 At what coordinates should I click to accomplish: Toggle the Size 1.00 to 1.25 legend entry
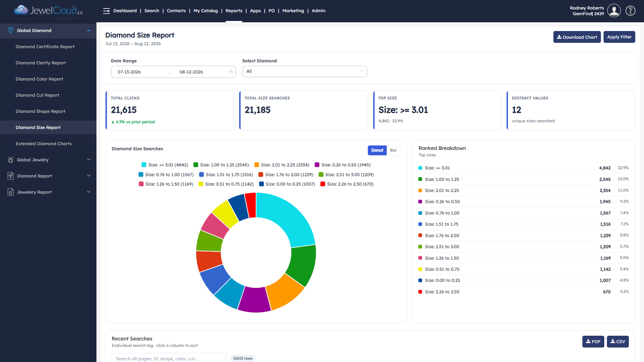[x=221, y=165]
